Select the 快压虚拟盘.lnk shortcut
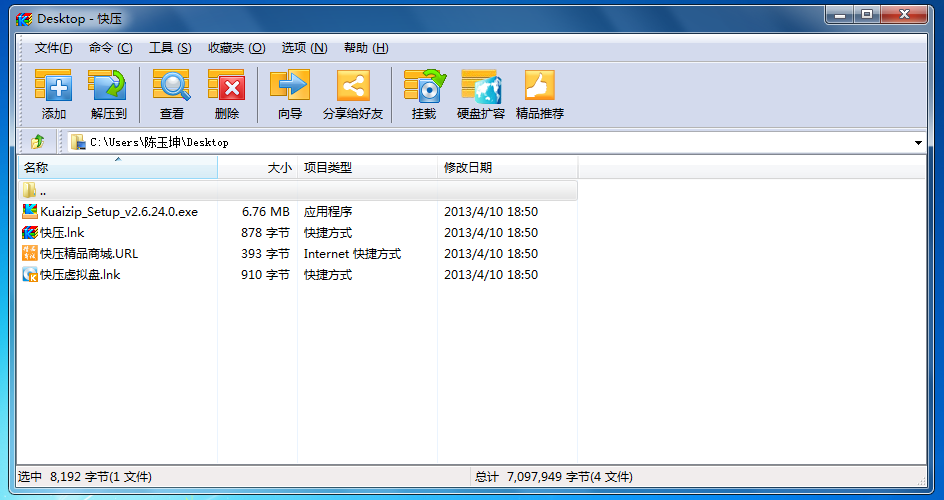 [79, 275]
